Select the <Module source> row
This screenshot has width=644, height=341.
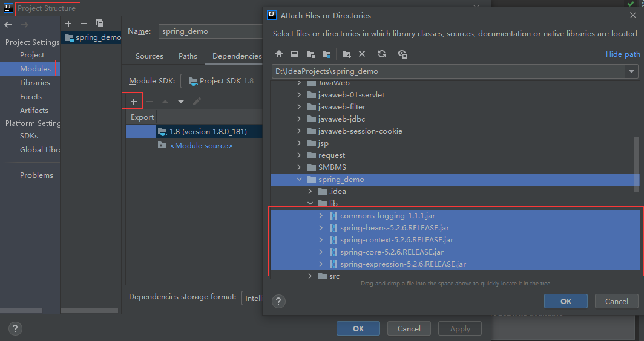tap(194, 146)
